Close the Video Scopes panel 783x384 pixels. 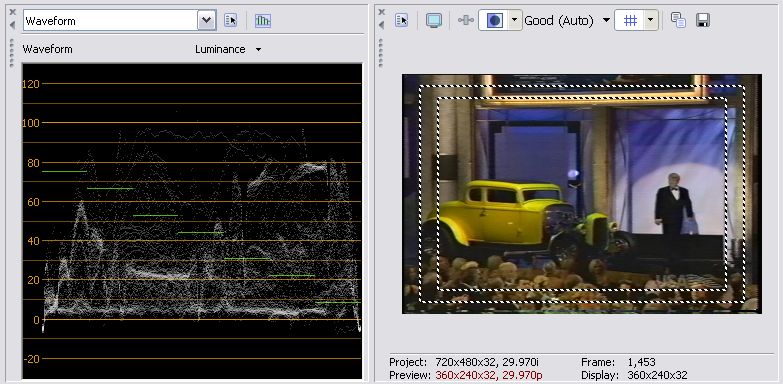[12, 12]
